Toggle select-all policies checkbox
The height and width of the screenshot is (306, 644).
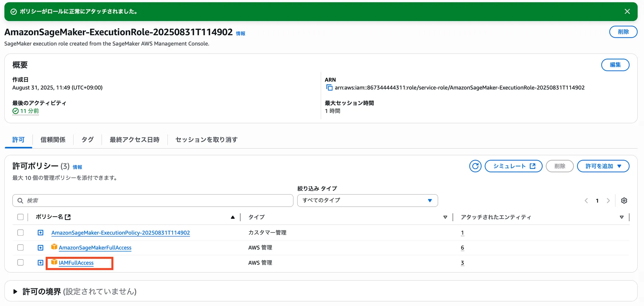coord(20,217)
